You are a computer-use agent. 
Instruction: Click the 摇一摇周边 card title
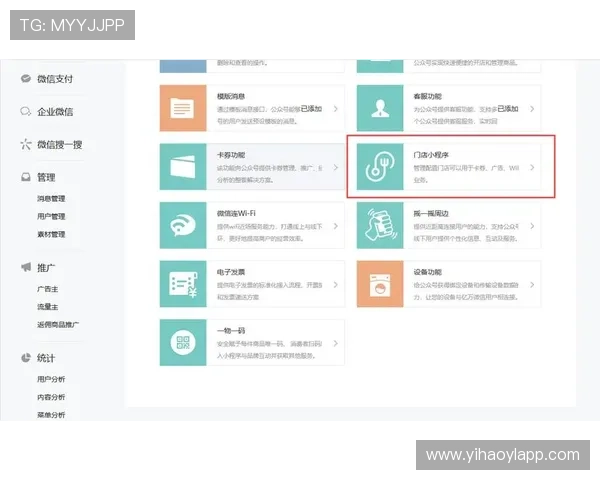431,214
